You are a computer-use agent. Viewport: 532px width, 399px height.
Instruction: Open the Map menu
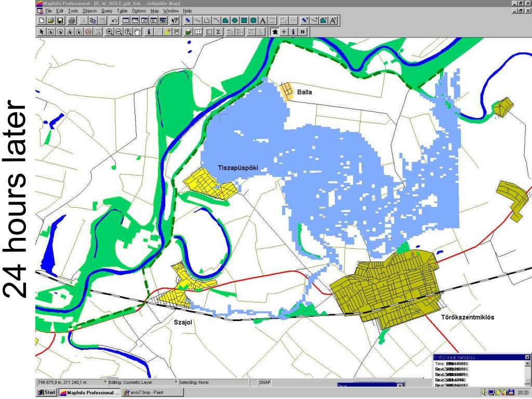pos(155,11)
